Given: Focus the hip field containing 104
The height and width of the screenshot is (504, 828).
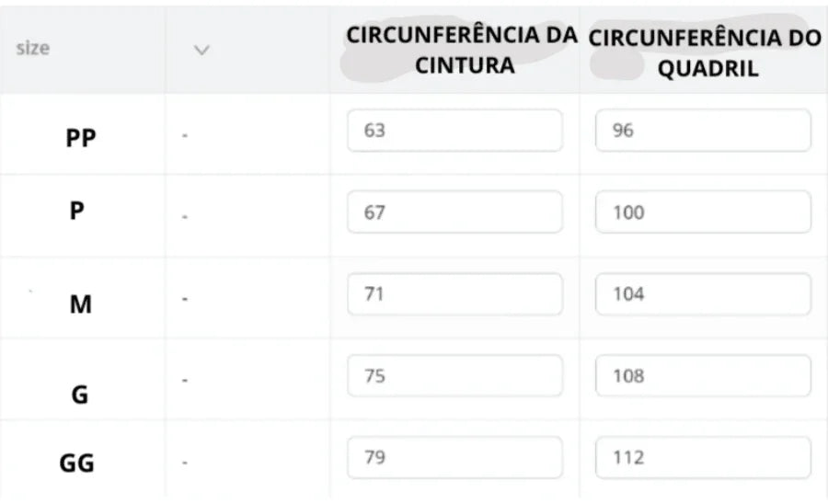Looking at the screenshot, I should (x=703, y=294).
